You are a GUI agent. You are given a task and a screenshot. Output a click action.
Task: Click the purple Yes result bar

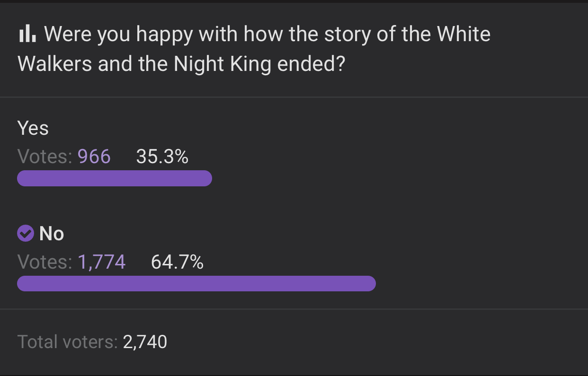115,178
